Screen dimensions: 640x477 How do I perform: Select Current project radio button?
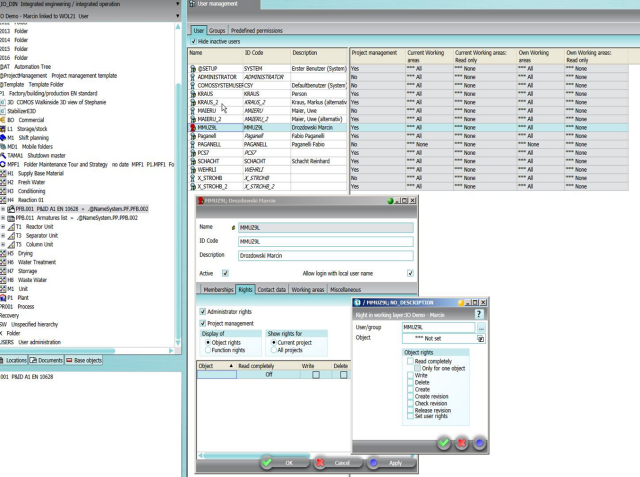point(274,343)
